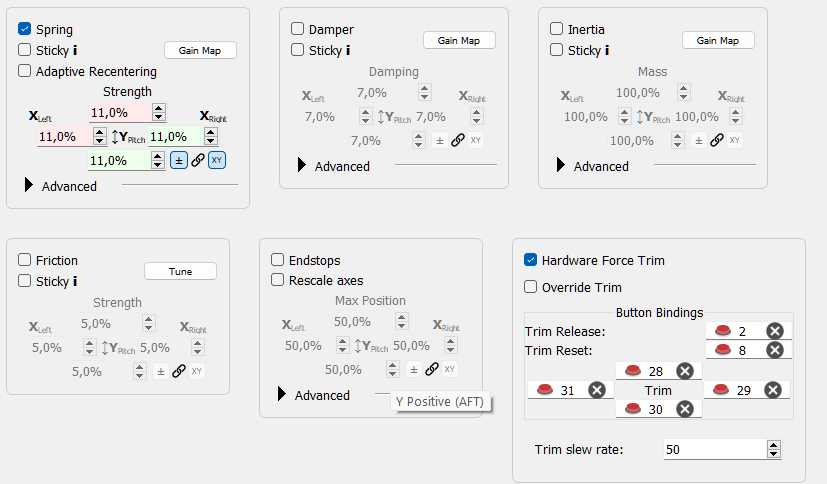827x484 pixels.
Task: Click the Spring link-axes chain icon
Action: pos(198,160)
